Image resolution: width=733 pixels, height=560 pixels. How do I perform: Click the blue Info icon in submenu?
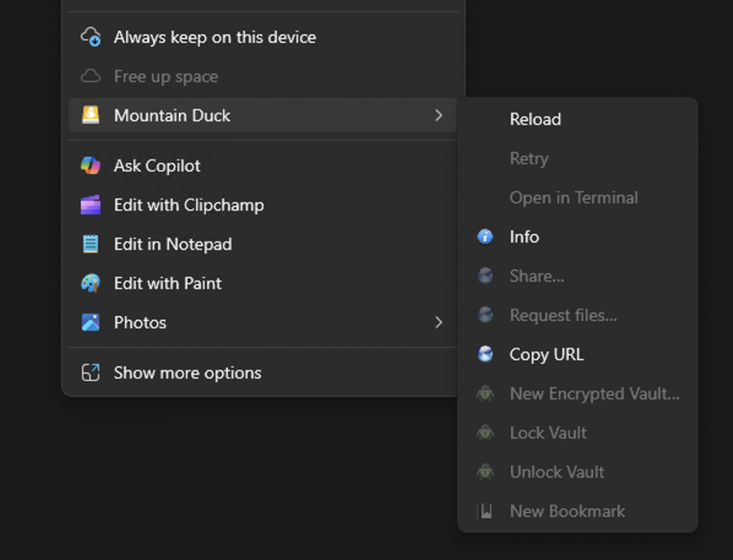[x=485, y=237]
